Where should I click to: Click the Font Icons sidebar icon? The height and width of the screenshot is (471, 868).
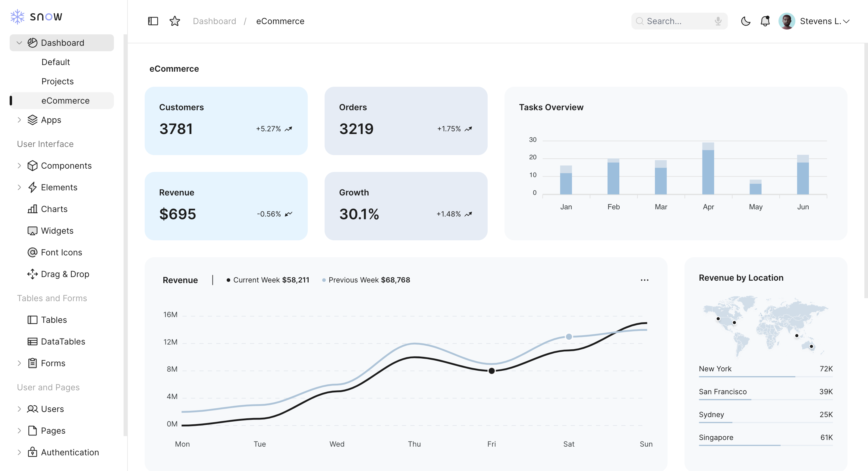click(x=32, y=252)
